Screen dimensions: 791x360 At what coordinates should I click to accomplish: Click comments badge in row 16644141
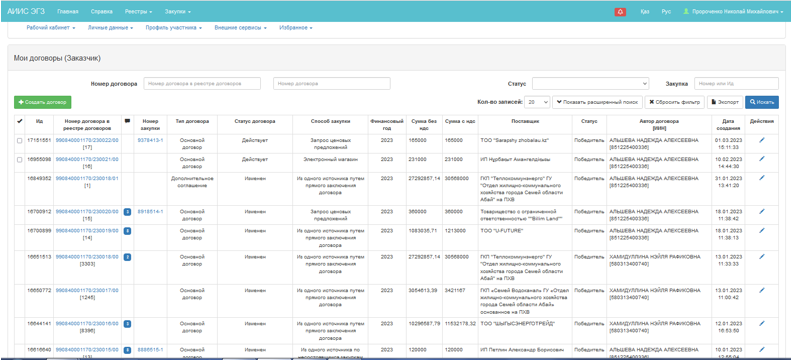[x=128, y=324]
